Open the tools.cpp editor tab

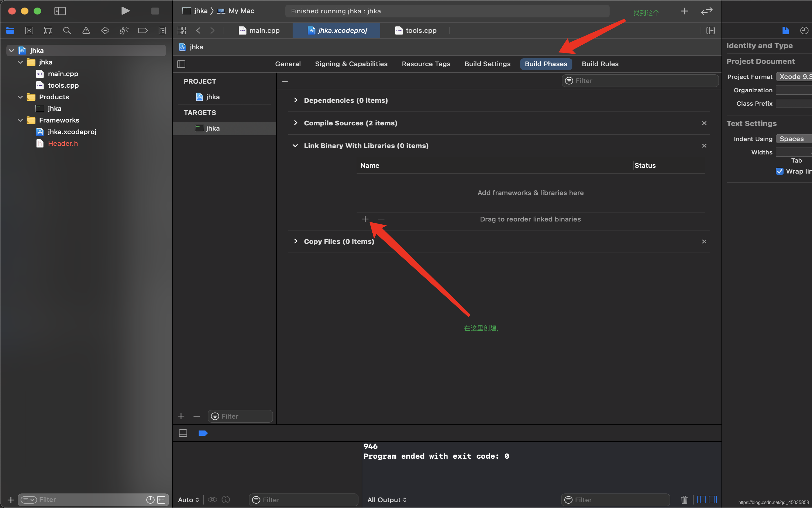(x=416, y=30)
